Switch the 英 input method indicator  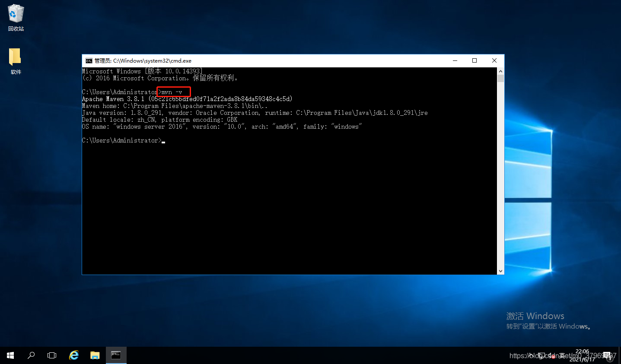[562, 356]
